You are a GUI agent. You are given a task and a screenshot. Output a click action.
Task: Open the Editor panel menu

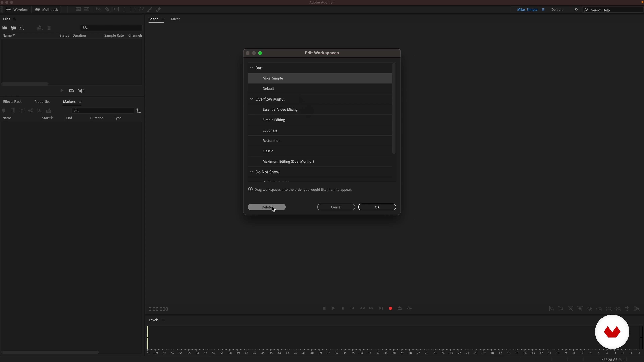[x=163, y=19]
